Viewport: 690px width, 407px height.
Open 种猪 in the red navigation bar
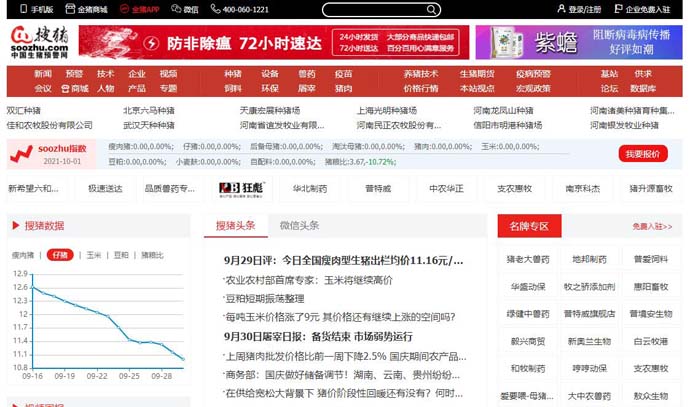point(233,74)
